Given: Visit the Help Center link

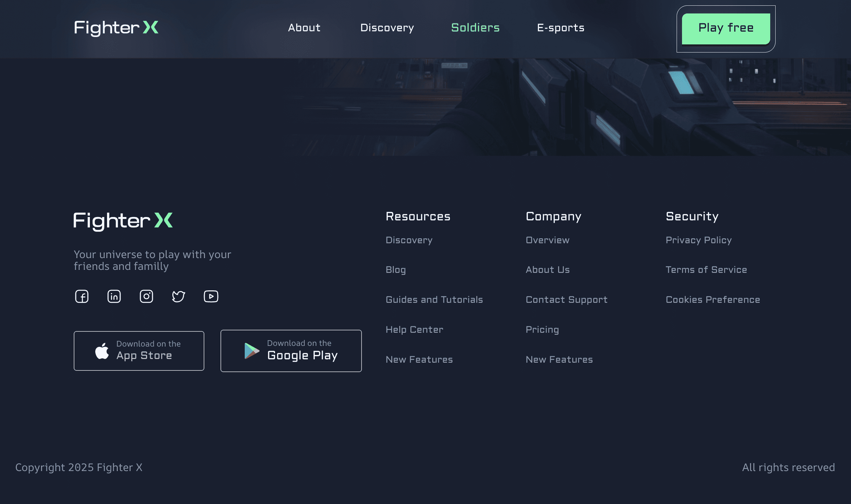Looking at the screenshot, I should tap(414, 329).
